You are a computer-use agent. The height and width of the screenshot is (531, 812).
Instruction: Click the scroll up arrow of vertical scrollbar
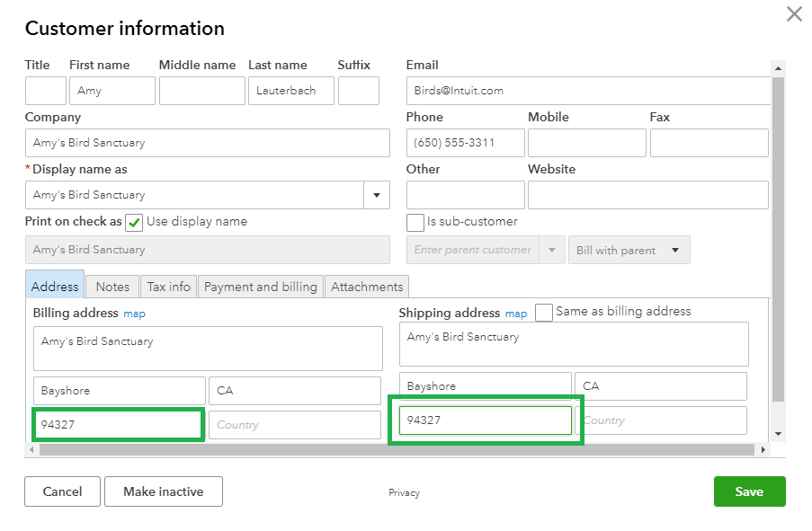tap(778, 67)
